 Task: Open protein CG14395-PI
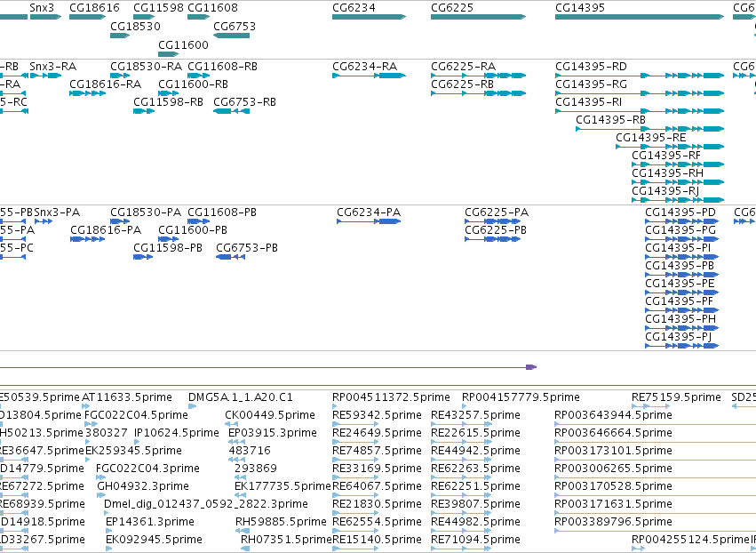point(679,249)
